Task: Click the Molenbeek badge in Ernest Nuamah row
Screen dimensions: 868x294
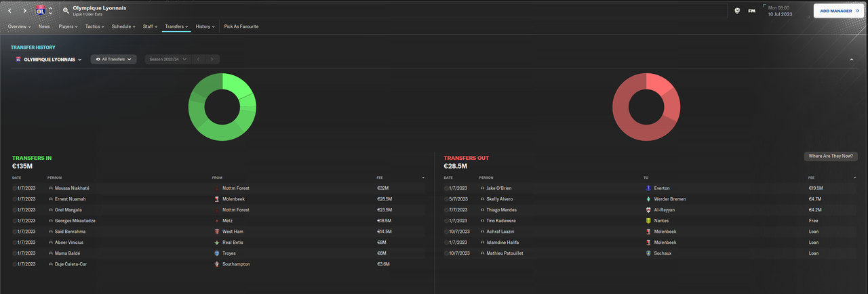Action: (217, 199)
